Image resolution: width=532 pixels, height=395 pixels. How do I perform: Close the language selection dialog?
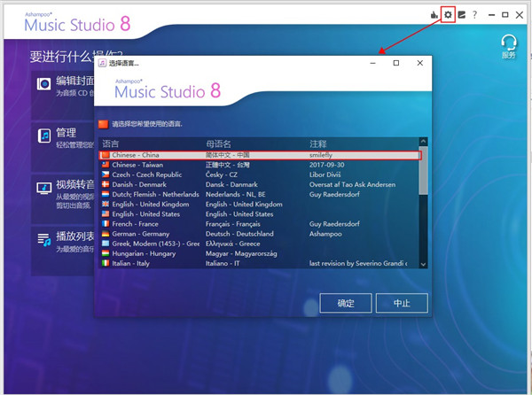coord(420,63)
